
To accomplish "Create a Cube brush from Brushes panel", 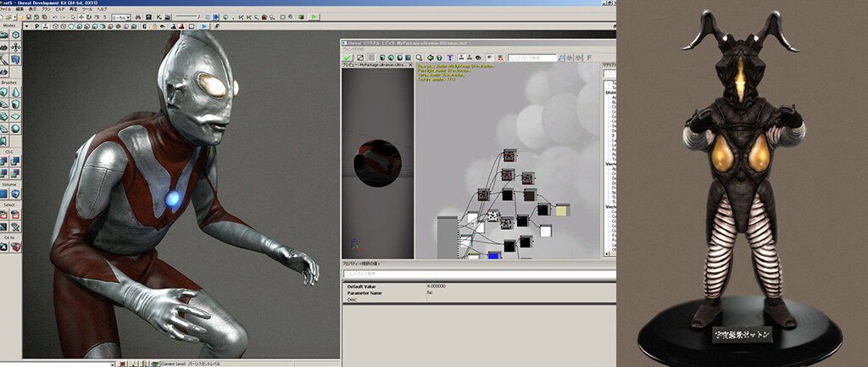I will [4, 92].
